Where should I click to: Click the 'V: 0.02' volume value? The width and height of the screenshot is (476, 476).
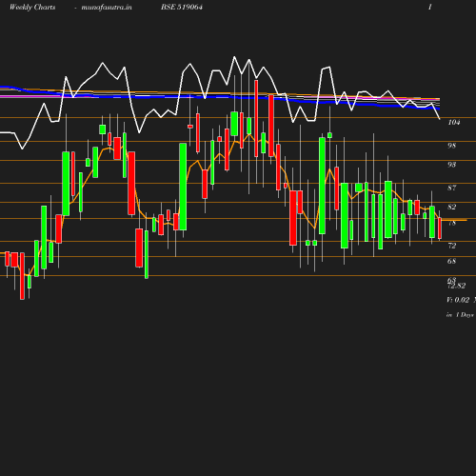coord(458,300)
